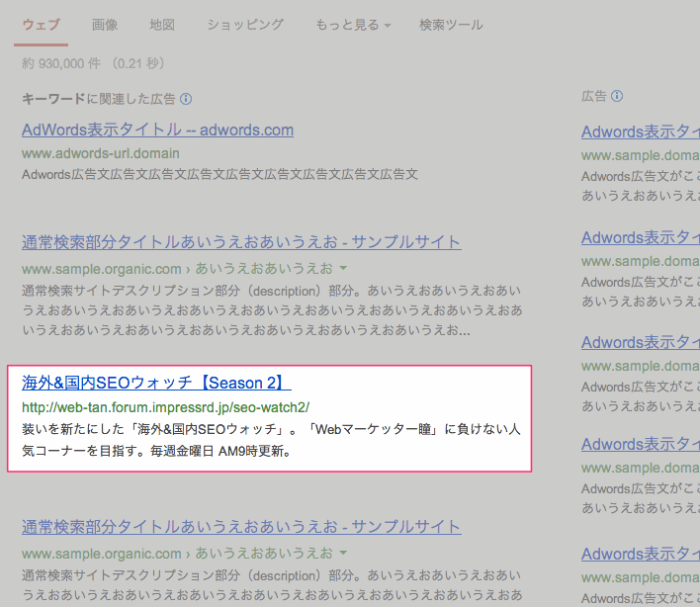This screenshot has height=607, width=700.
Task: Open 海外&国内SEOウォッチ【Season 2】 link
Action: pos(156,383)
